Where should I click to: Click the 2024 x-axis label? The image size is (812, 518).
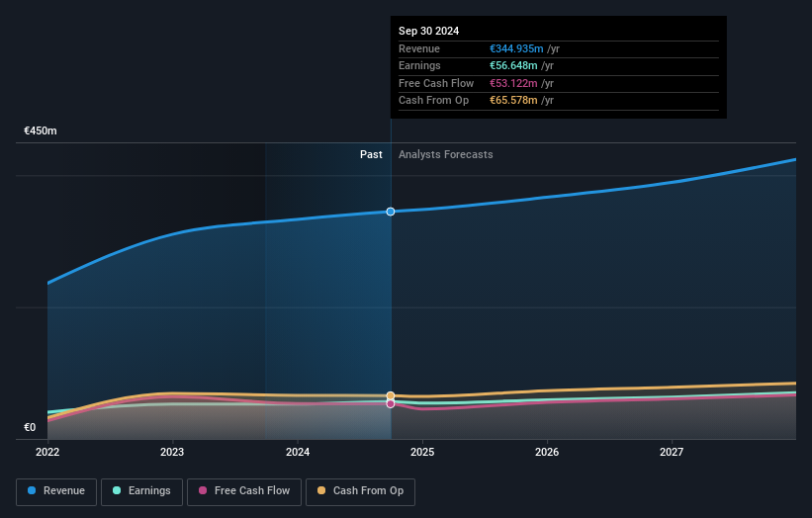click(x=297, y=453)
